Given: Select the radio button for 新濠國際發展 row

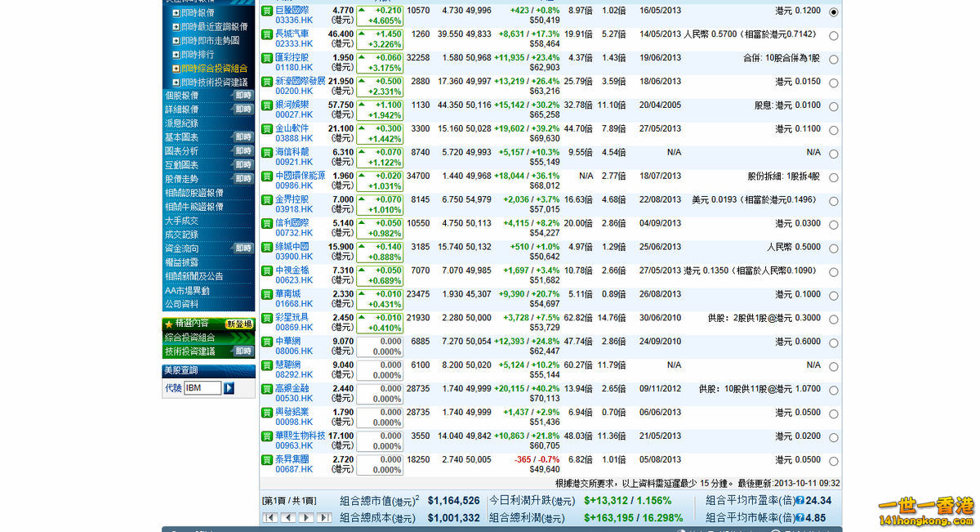Looking at the screenshot, I should [x=833, y=83].
